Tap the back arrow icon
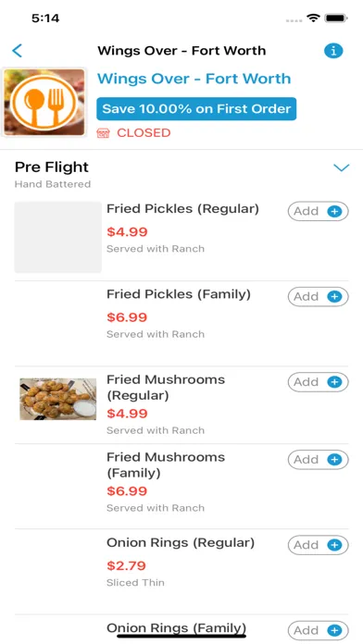This screenshot has width=363, height=644. [x=18, y=51]
